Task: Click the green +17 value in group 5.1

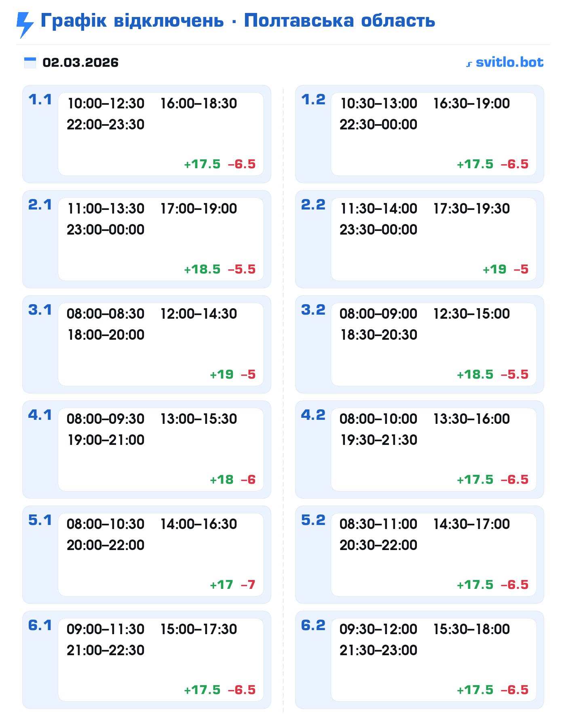Action: [x=222, y=585]
